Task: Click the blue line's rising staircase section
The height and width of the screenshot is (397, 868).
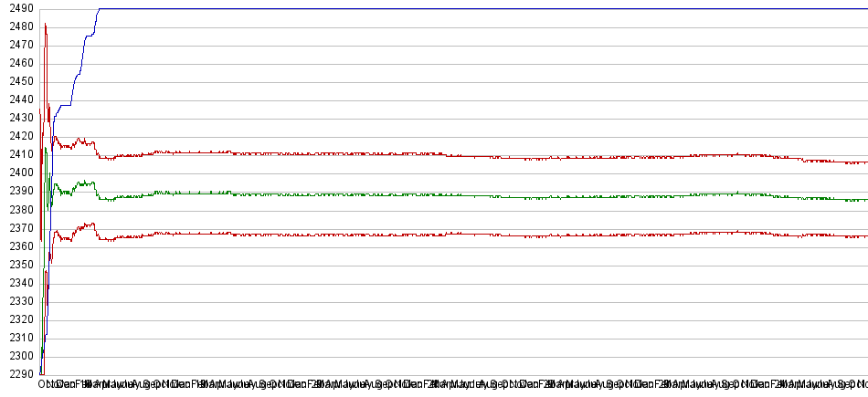Action: click(x=79, y=73)
